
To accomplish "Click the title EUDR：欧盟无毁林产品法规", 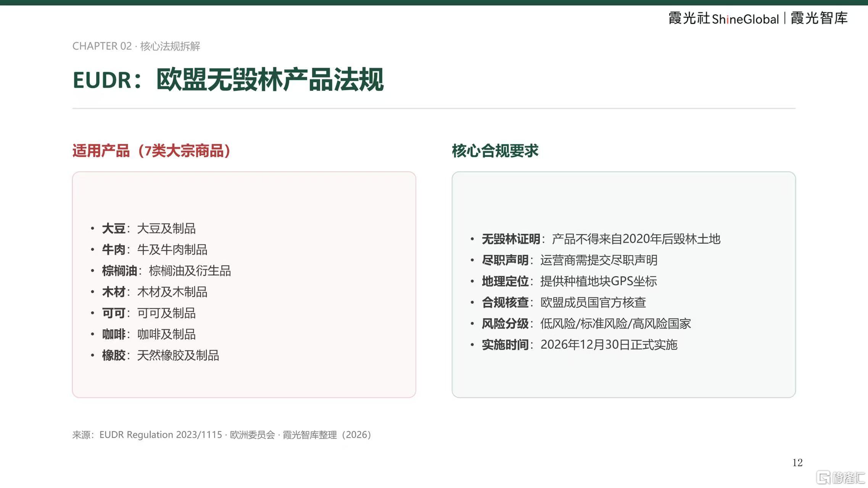I will 228,80.
